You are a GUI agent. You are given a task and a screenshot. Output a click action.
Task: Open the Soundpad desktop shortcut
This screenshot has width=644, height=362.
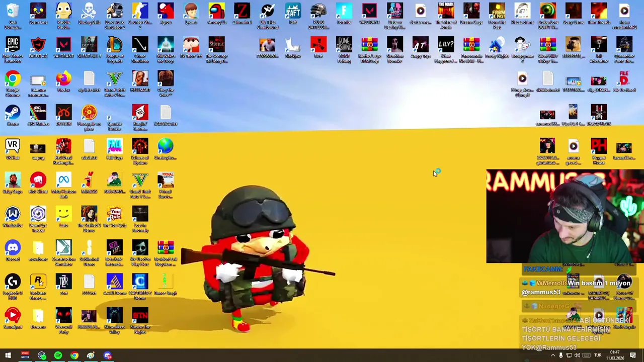pyautogui.click(x=13, y=317)
